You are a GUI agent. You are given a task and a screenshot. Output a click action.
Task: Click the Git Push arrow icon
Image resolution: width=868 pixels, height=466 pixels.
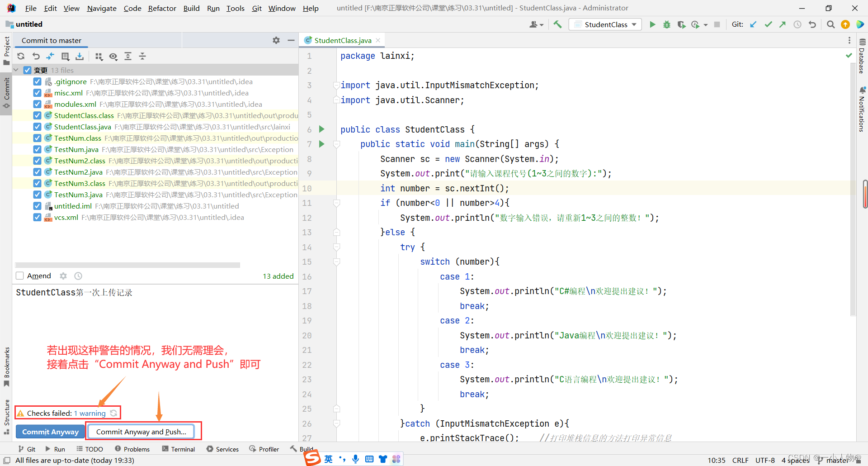[x=783, y=24]
